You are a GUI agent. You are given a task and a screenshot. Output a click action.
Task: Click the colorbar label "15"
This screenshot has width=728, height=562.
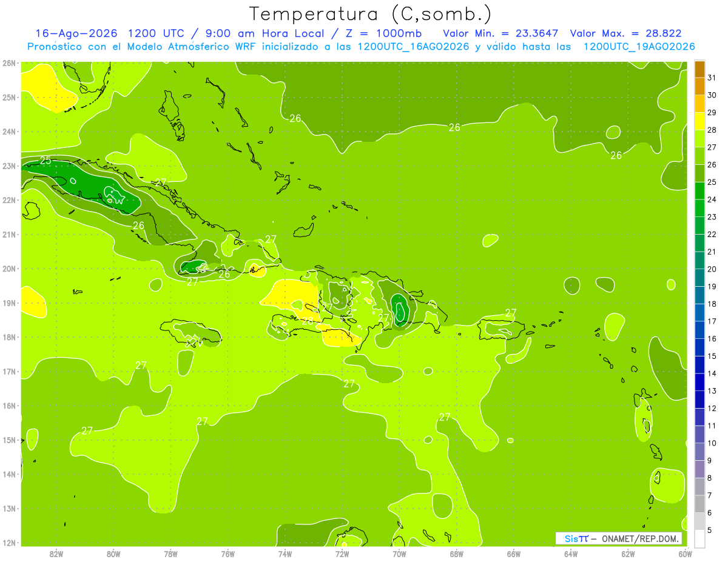[712, 356]
